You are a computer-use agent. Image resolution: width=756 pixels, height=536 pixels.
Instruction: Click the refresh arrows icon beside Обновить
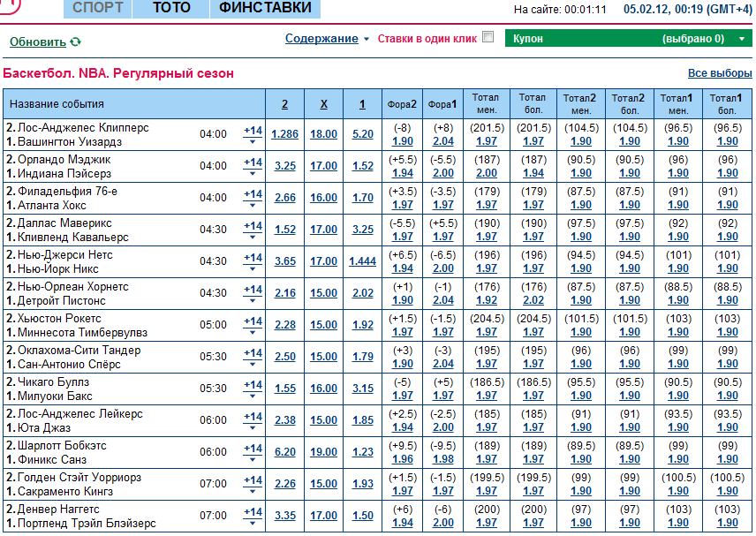click(x=75, y=42)
